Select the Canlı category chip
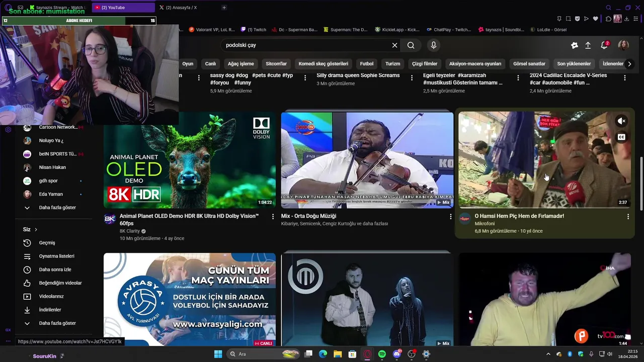The image size is (644, 362). tap(210, 64)
